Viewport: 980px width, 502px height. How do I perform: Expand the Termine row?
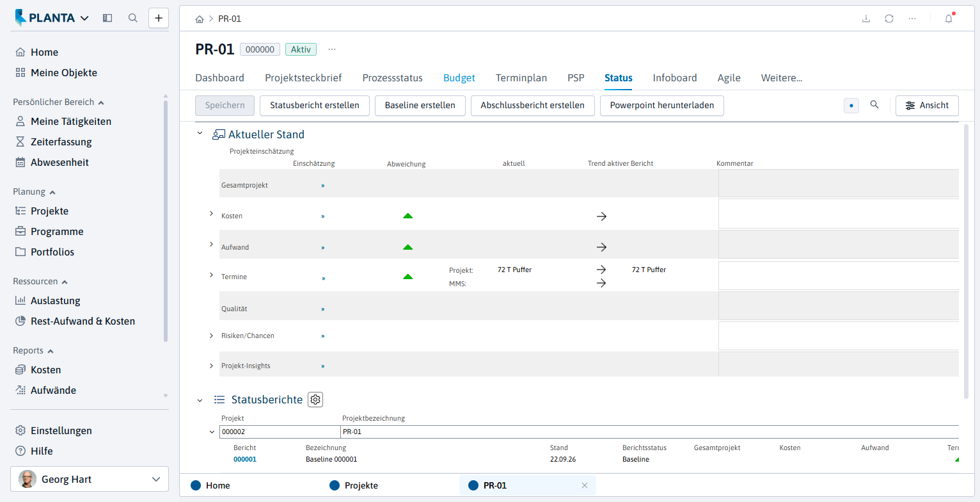tap(211, 275)
